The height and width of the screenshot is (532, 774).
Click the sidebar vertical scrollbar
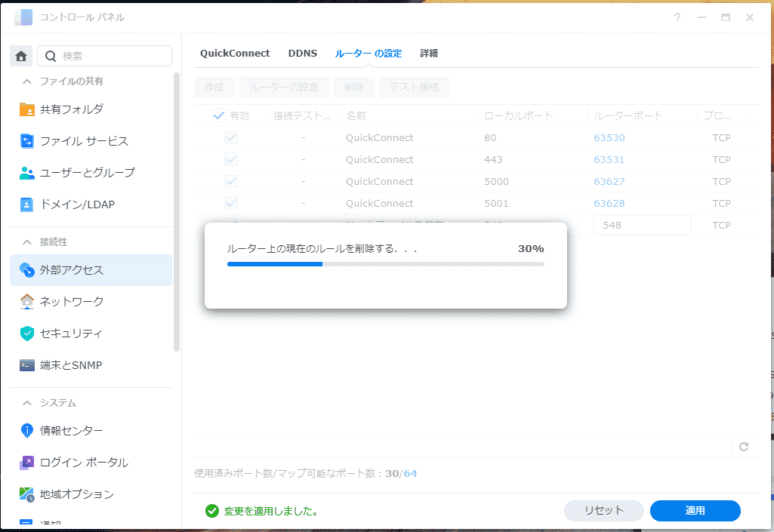tap(177, 212)
